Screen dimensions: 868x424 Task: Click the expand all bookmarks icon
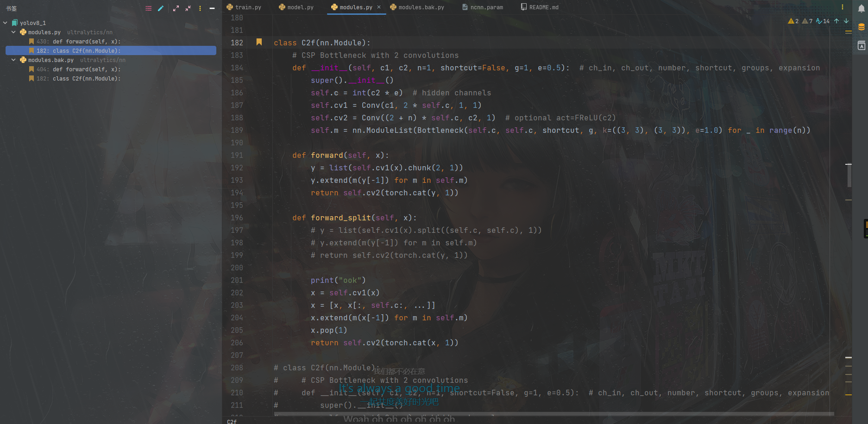click(x=175, y=8)
